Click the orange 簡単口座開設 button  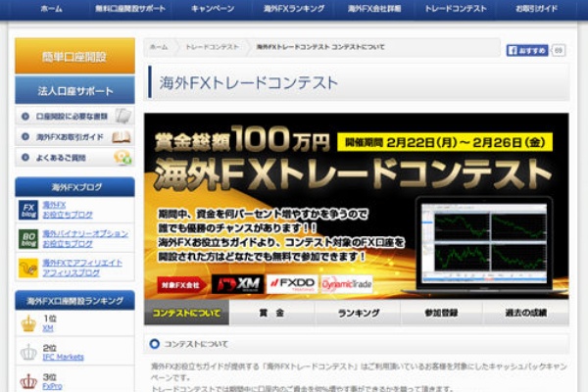[74, 56]
